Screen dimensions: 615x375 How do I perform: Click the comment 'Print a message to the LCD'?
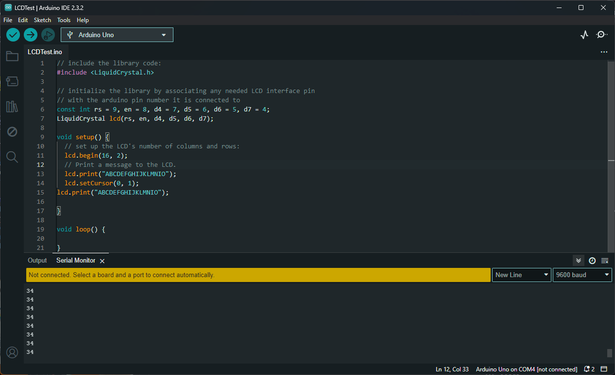click(120, 165)
